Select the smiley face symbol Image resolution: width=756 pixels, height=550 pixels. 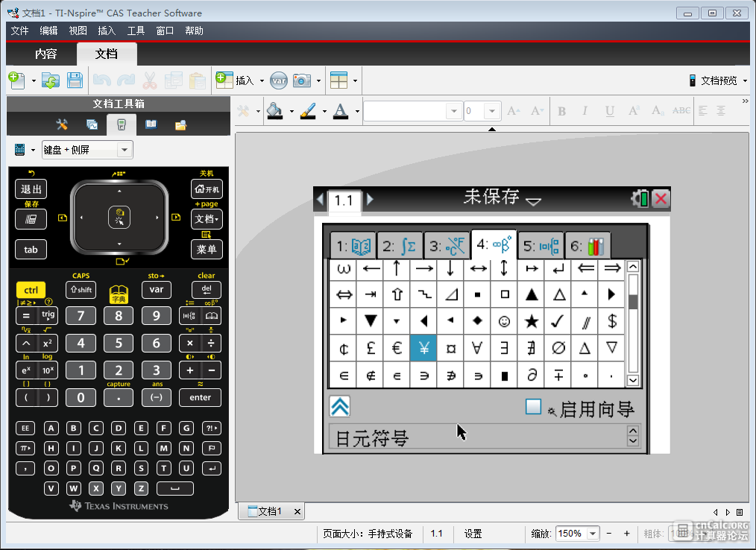[x=504, y=321]
